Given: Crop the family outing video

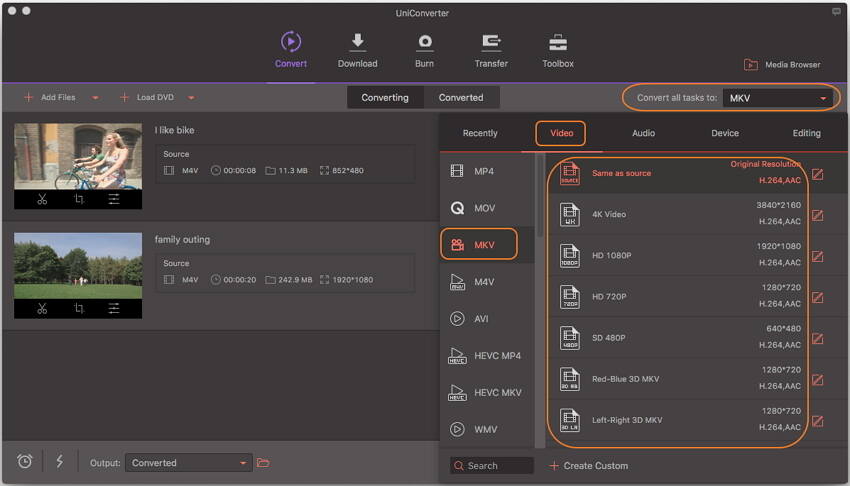Looking at the screenshot, I should (79, 308).
